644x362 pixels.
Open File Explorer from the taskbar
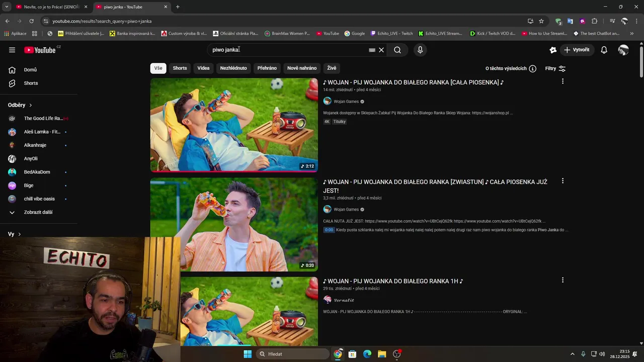382,354
